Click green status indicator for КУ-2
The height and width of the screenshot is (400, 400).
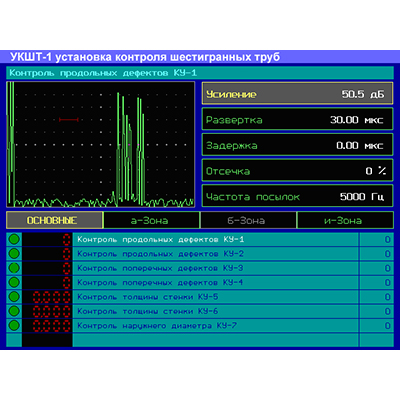point(14,254)
